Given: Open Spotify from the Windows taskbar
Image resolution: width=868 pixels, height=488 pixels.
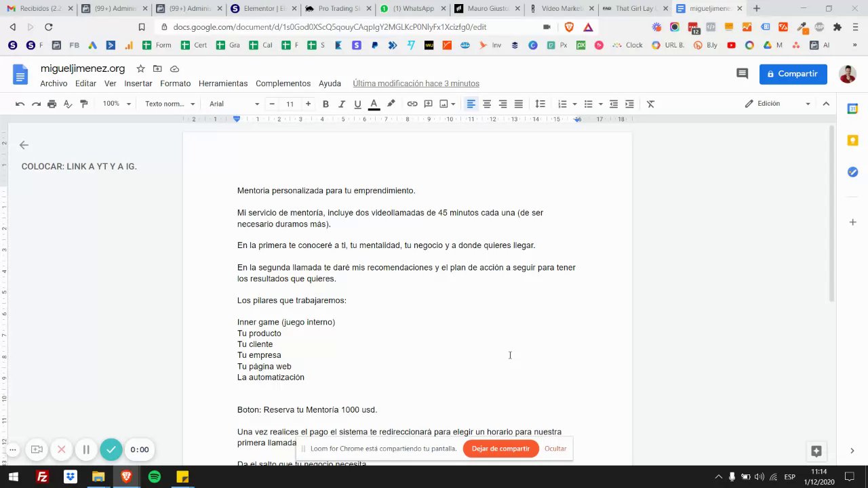Looking at the screenshot, I should click(x=154, y=476).
